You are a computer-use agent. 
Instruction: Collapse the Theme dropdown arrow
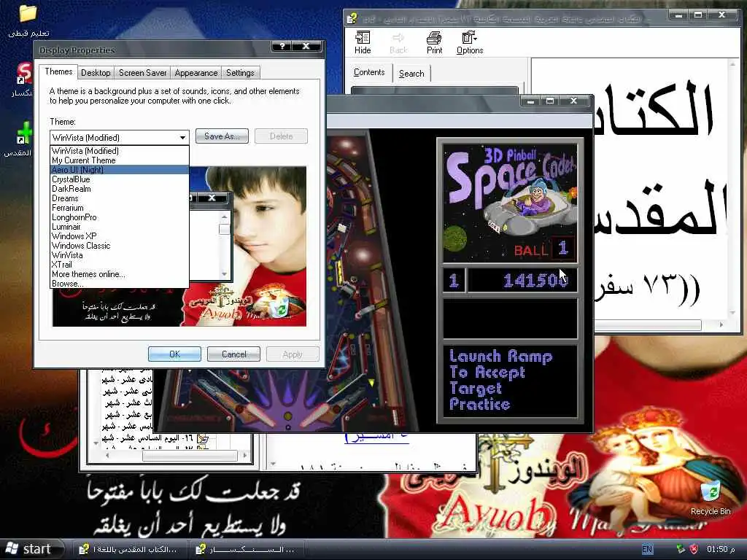point(182,138)
